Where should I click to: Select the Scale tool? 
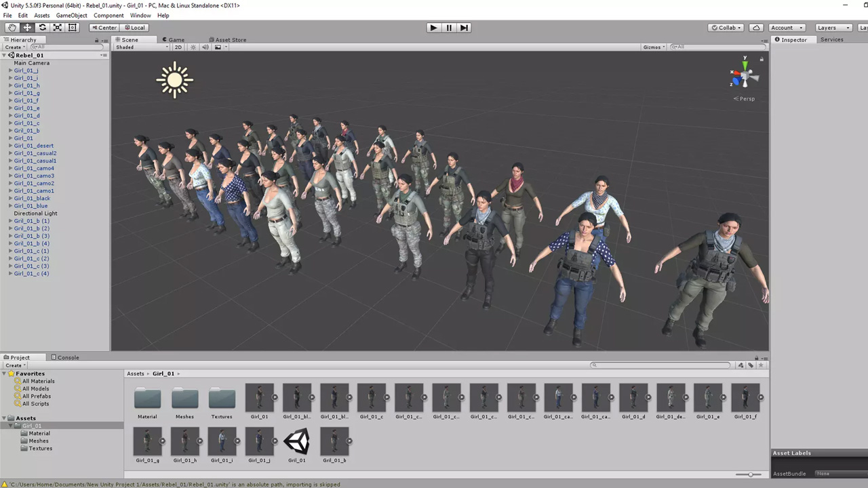tap(58, 28)
